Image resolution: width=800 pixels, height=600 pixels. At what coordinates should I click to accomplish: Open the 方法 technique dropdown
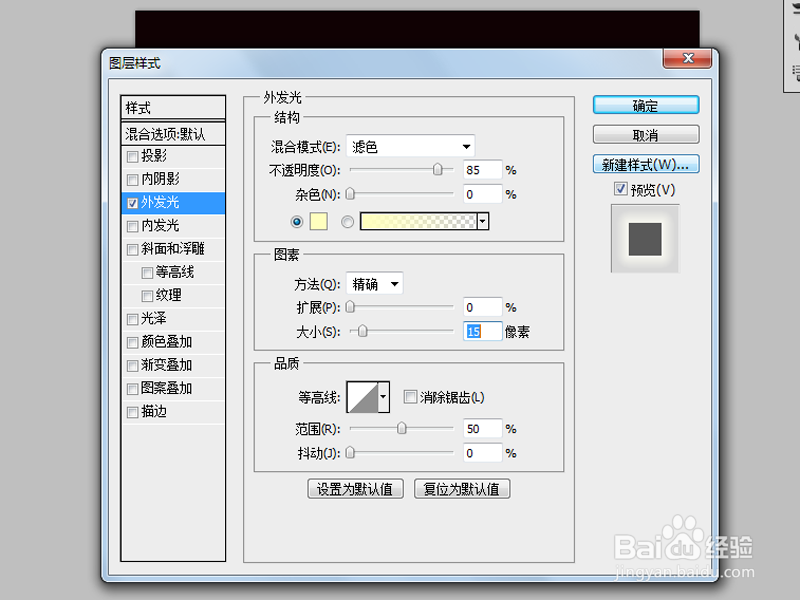374,284
